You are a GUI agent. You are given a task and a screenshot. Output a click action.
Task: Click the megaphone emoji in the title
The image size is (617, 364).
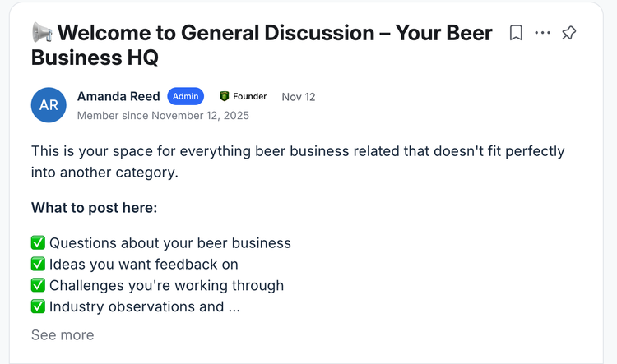(42, 33)
